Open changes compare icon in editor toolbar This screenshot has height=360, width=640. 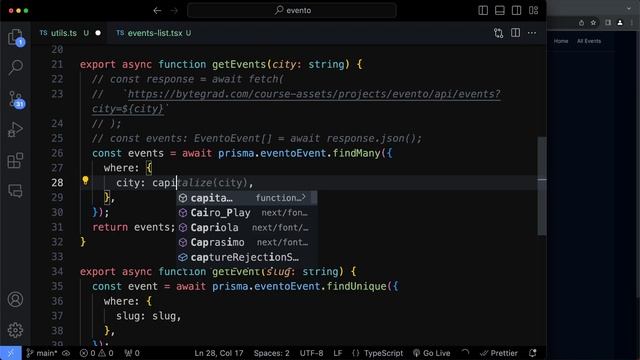(x=498, y=33)
